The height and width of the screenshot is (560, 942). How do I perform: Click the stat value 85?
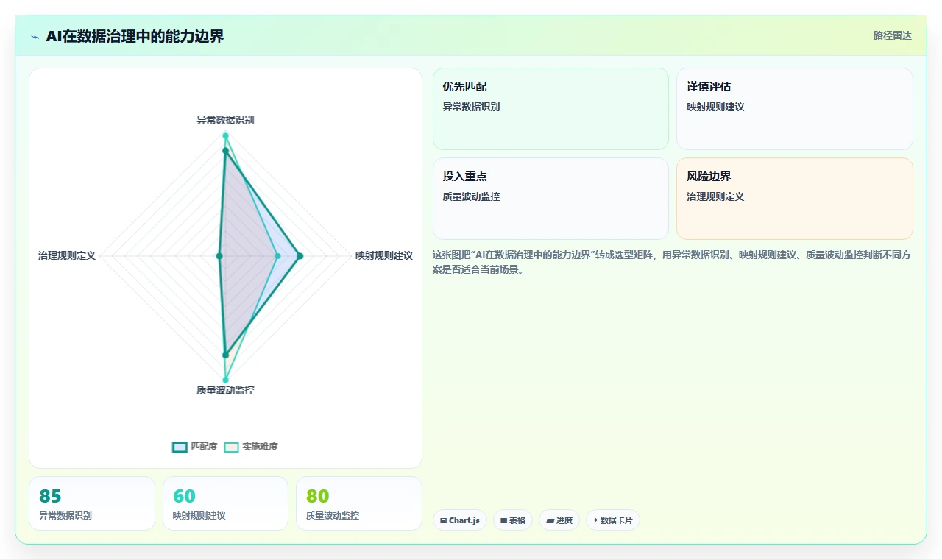coord(50,496)
